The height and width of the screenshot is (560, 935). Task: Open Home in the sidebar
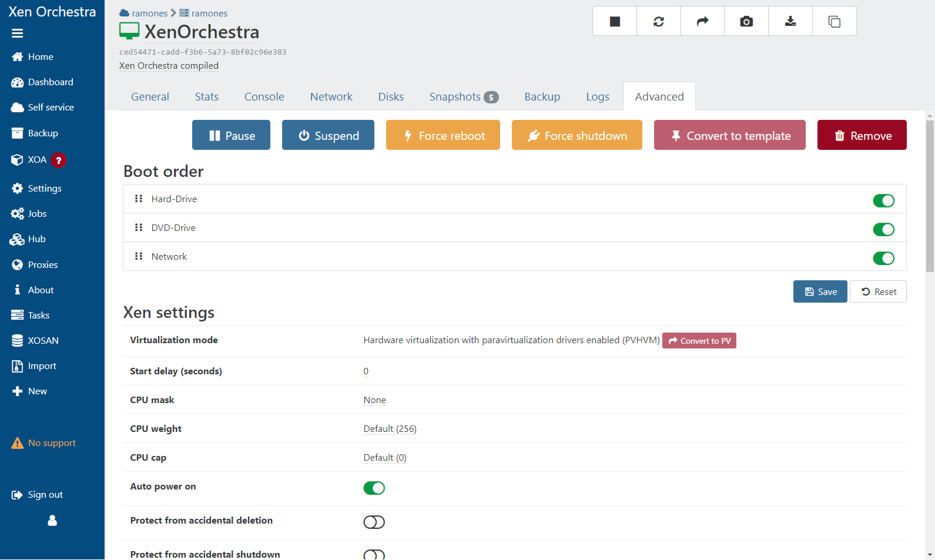pos(32,57)
